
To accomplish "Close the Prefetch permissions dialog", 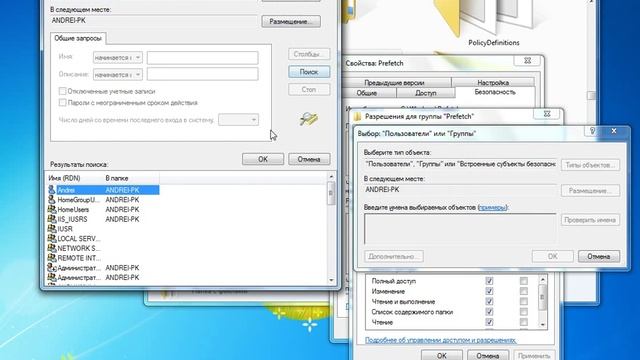I will (547, 114).
